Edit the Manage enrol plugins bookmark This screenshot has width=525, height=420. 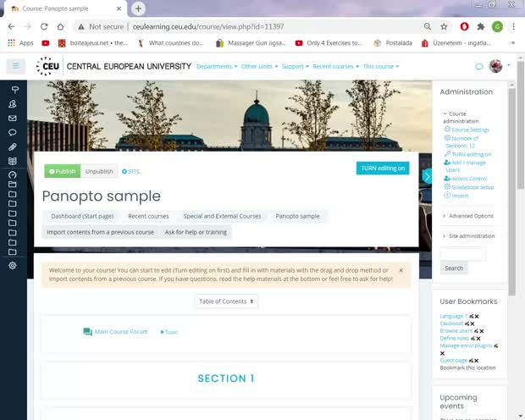[x=496, y=345]
